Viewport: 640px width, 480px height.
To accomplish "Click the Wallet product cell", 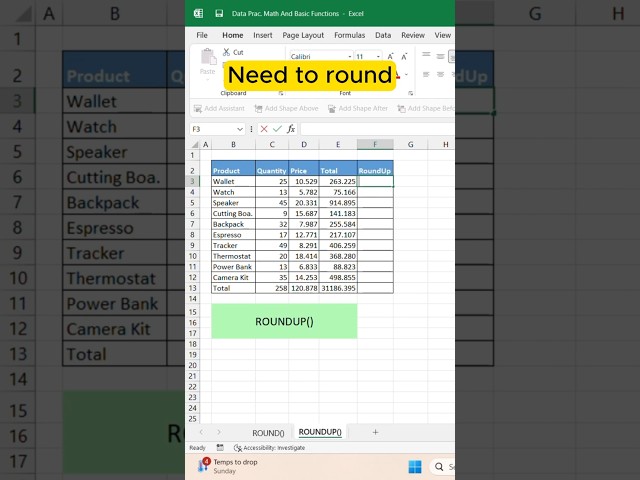I will click(x=233, y=181).
